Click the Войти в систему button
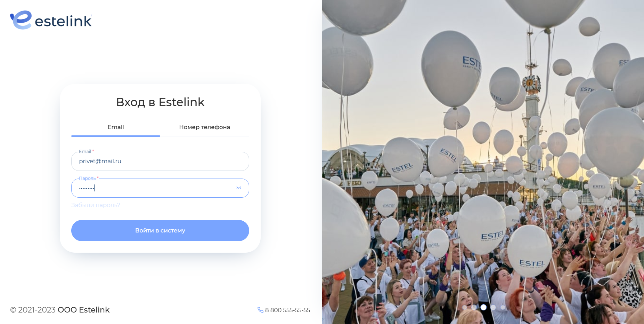 160,230
